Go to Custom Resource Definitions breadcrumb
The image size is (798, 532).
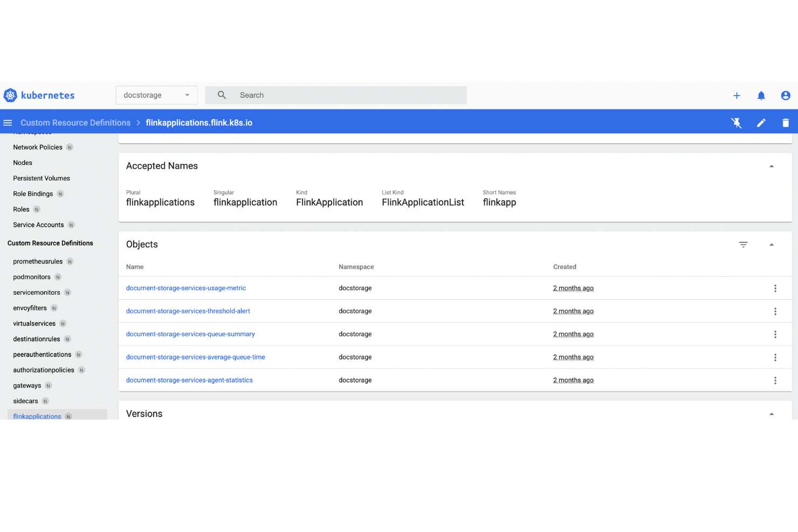pyautogui.click(x=75, y=123)
